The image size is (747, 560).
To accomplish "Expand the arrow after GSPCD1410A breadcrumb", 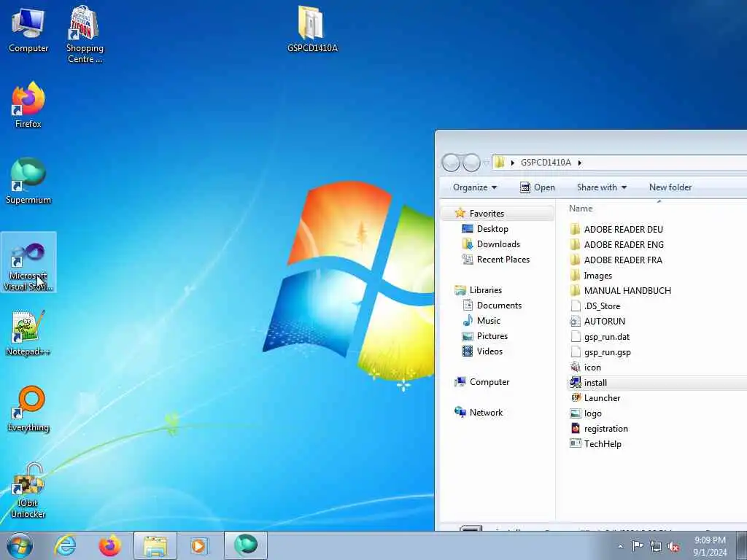I will (x=580, y=163).
